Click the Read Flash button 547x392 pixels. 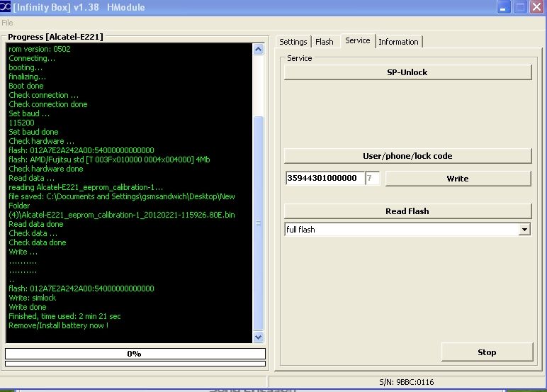(x=407, y=211)
